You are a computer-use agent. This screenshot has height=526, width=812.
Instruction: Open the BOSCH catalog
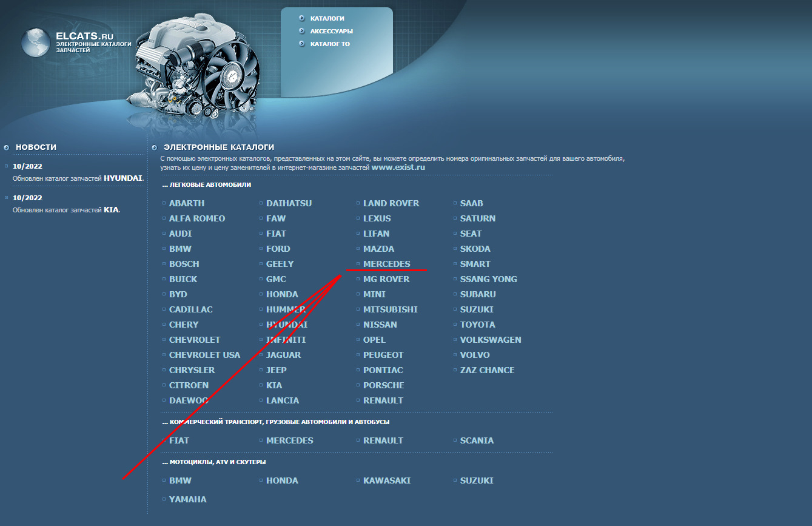[x=184, y=264]
